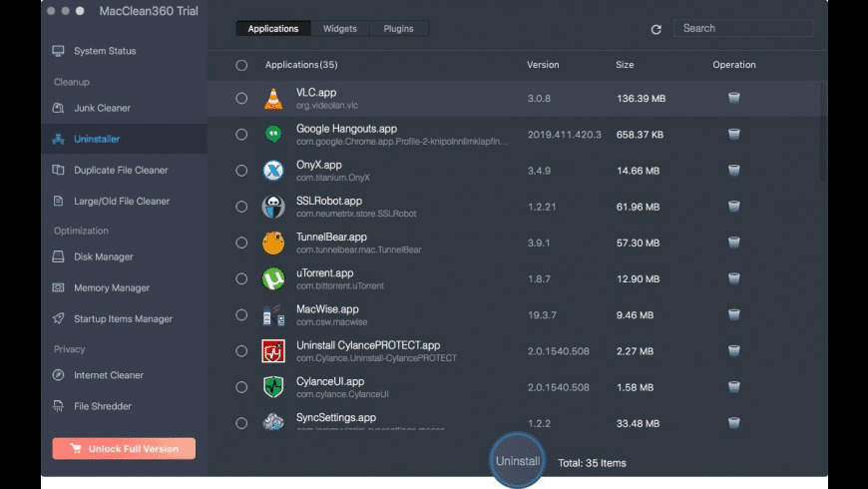Open the Memory Manager sidebar item

point(112,287)
